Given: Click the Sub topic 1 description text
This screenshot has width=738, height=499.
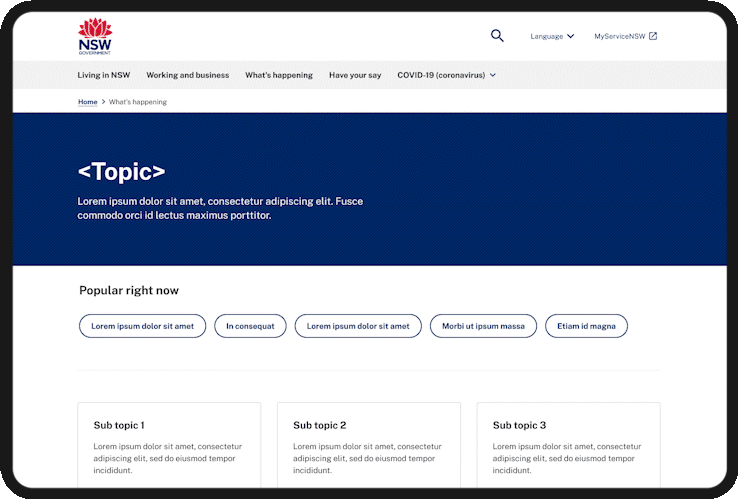Looking at the screenshot, I should pos(168,458).
